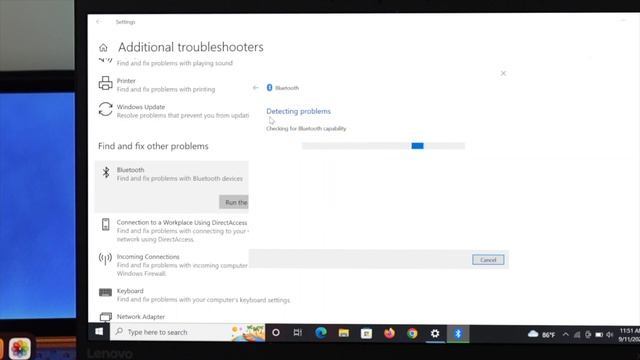The height and width of the screenshot is (360, 640).
Task: Open the Keyboard troubleshooter entry
Action: 194,295
